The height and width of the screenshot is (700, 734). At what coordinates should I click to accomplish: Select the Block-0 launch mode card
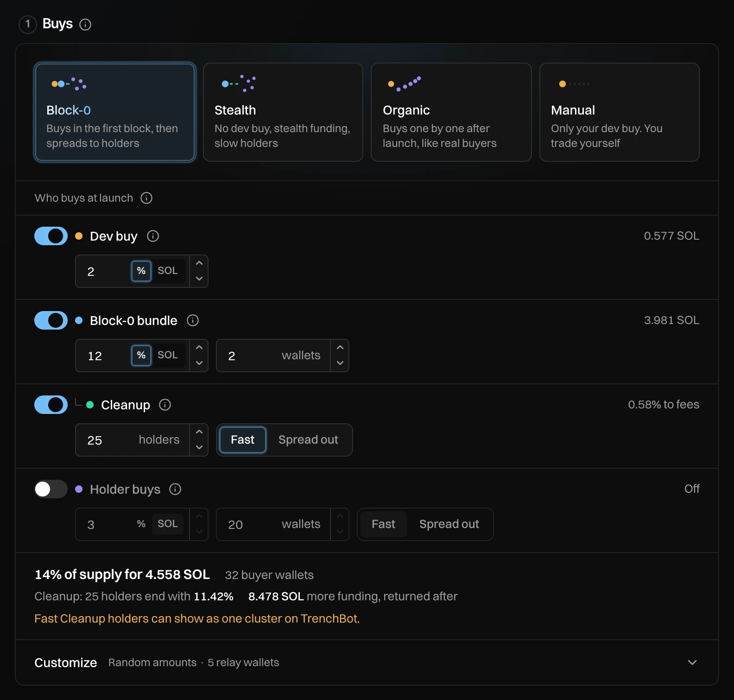115,112
